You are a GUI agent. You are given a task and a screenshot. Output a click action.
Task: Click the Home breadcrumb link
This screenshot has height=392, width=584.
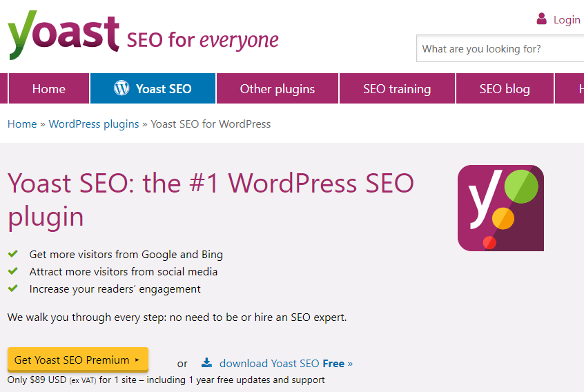[22, 124]
